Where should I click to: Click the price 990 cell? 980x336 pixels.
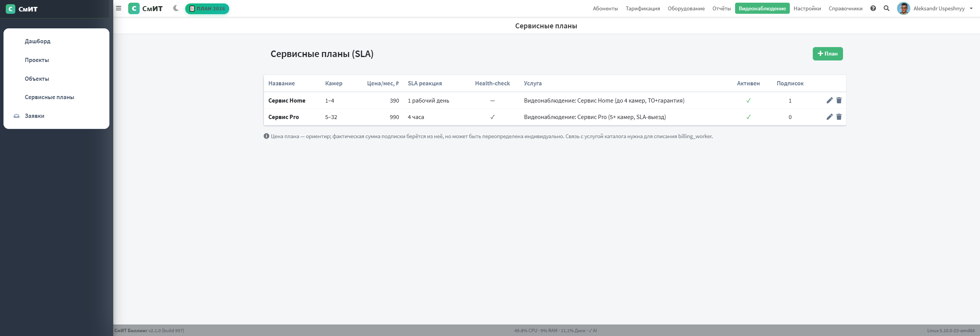click(395, 117)
